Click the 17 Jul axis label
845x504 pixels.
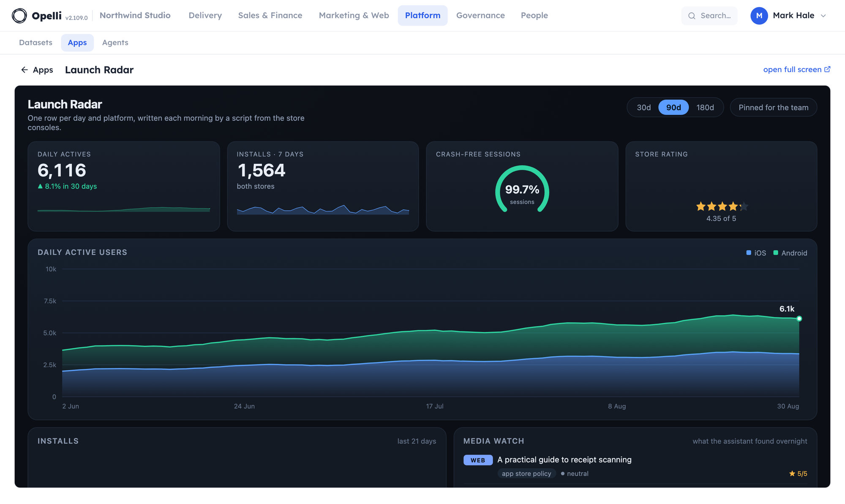[x=435, y=406]
